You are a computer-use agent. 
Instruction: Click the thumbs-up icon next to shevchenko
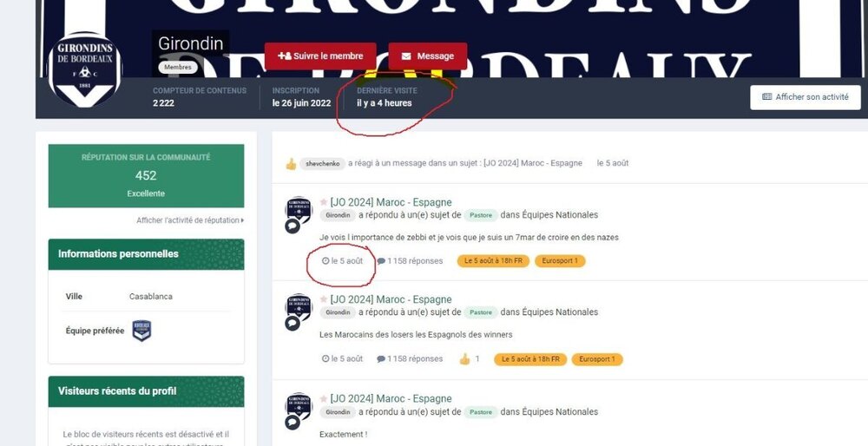[291, 164]
